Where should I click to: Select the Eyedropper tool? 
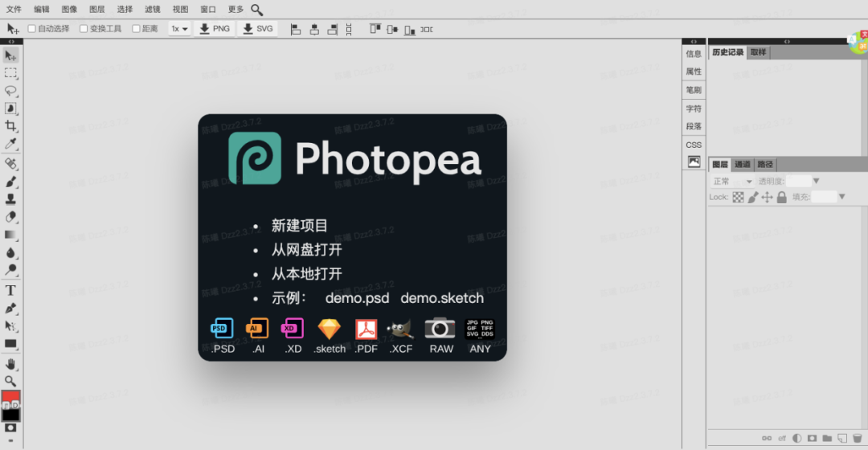pos(10,144)
